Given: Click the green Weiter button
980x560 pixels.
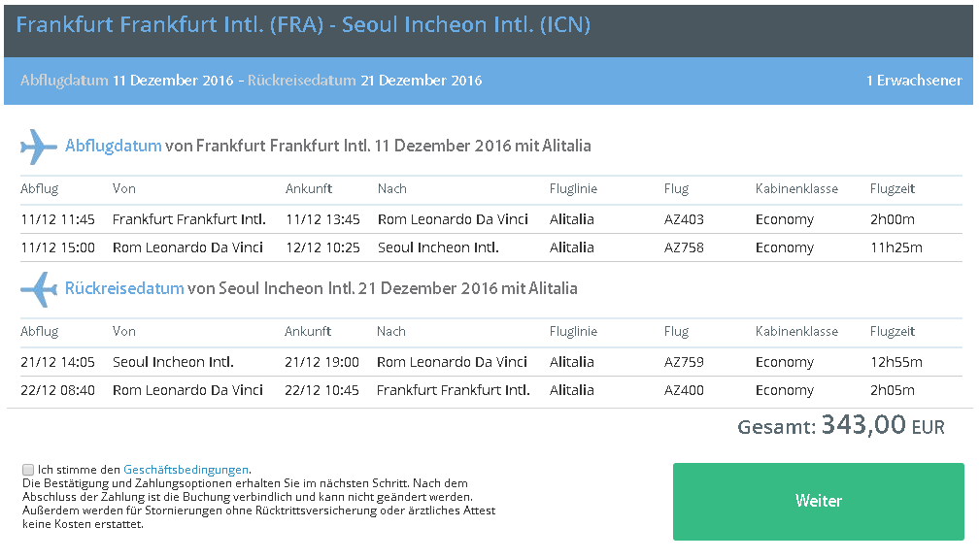Looking at the screenshot, I should (x=818, y=502).
